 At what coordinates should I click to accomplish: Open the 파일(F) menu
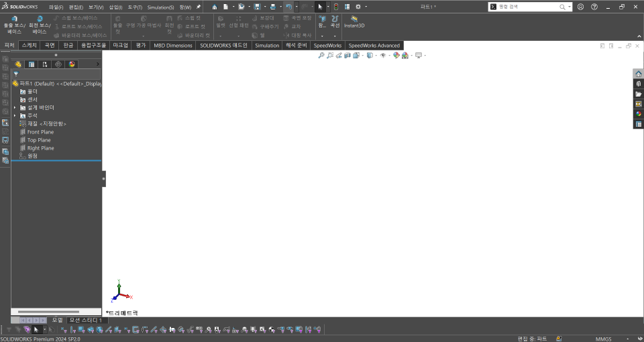pos(56,7)
